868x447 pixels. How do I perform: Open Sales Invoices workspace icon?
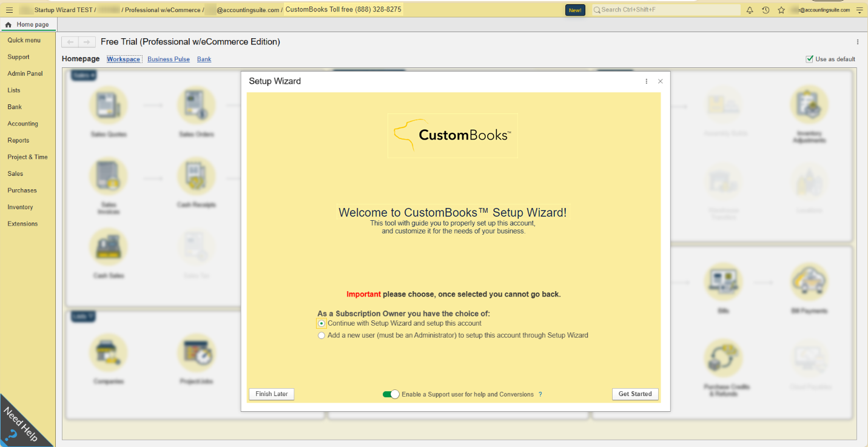[x=109, y=176]
